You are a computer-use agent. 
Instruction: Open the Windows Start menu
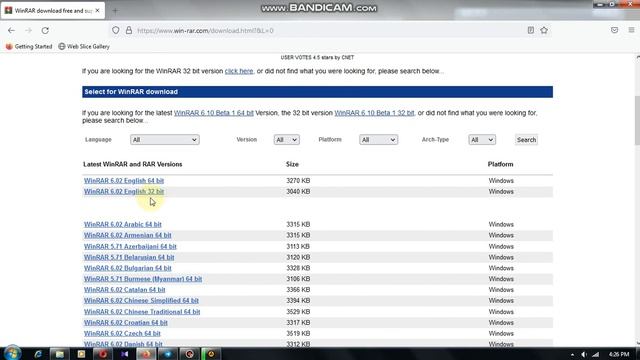click(12, 353)
